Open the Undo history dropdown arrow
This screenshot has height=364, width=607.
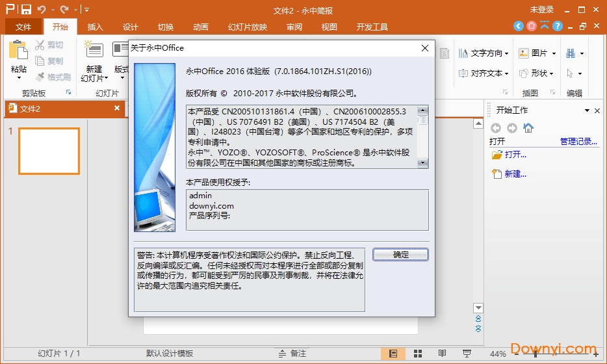[x=53, y=10]
